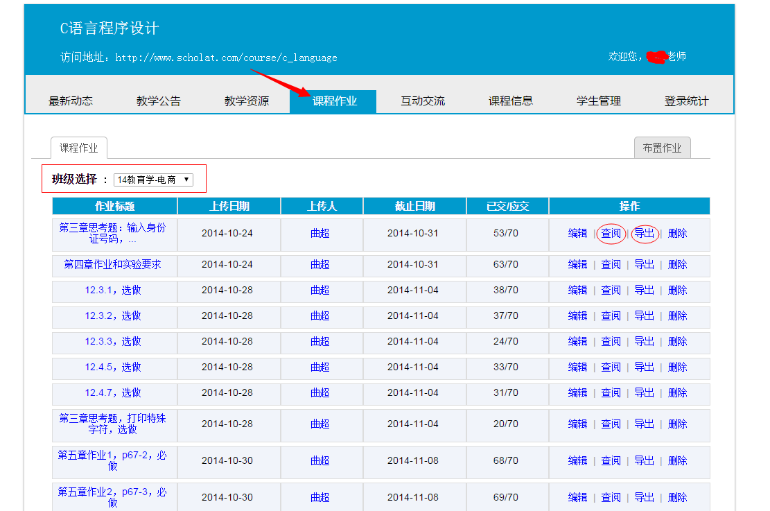Open course URL scholat.com/course/c_language

pos(226,58)
